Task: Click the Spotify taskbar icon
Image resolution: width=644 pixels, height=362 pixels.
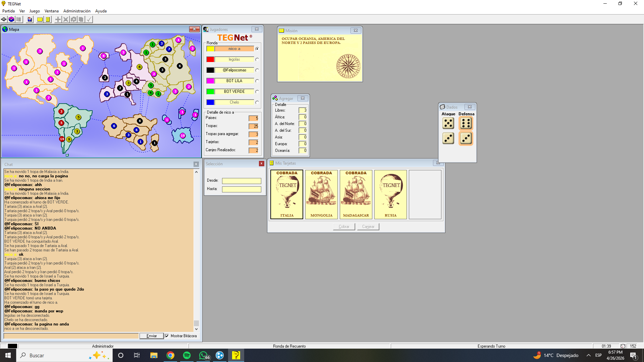Action: (x=187, y=355)
